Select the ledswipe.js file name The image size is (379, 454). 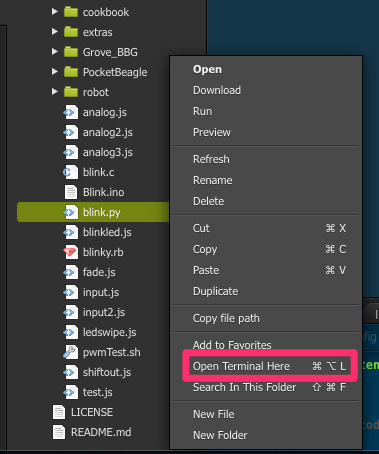click(109, 333)
